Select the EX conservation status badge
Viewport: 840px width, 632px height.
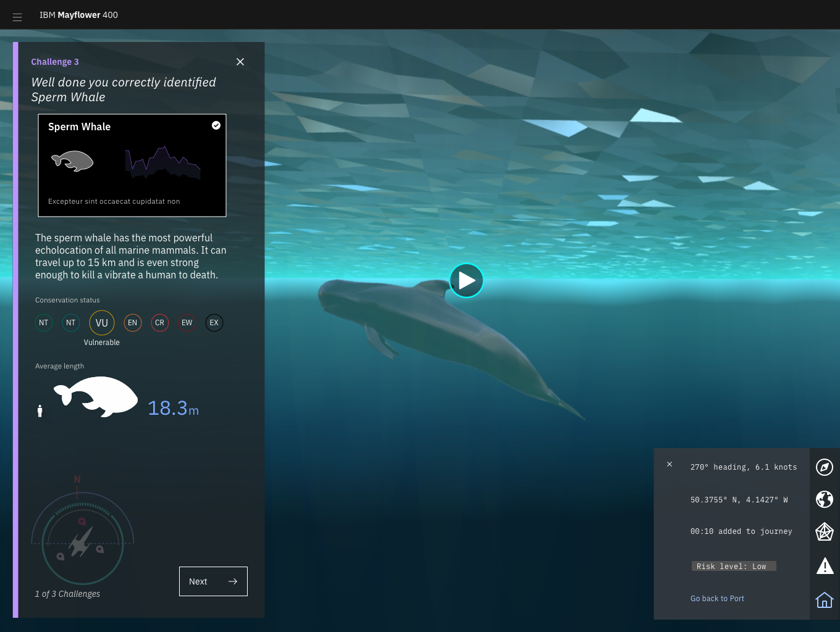tap(214, 323)
